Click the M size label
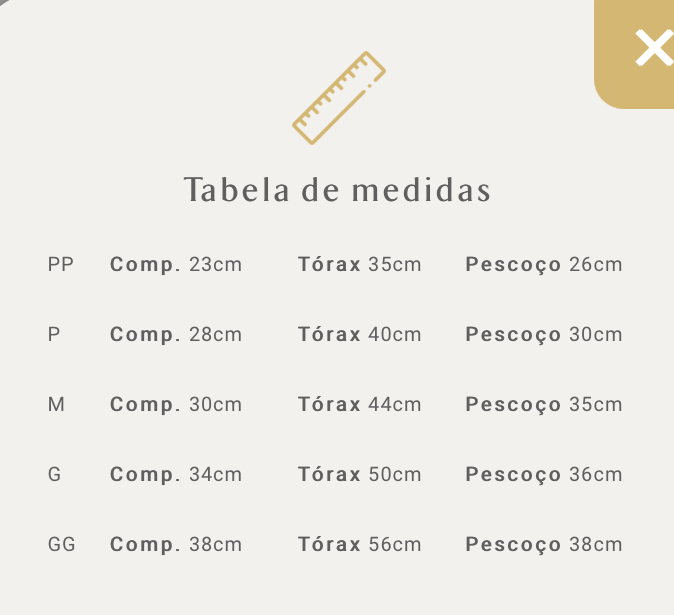This screenshot has height=615, width=674. point(56,404)
